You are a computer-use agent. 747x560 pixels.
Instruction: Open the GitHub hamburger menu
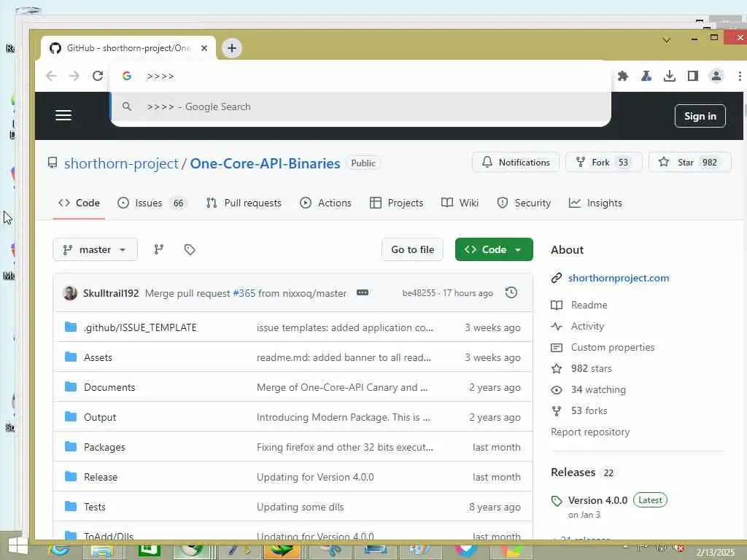point(63,115)
